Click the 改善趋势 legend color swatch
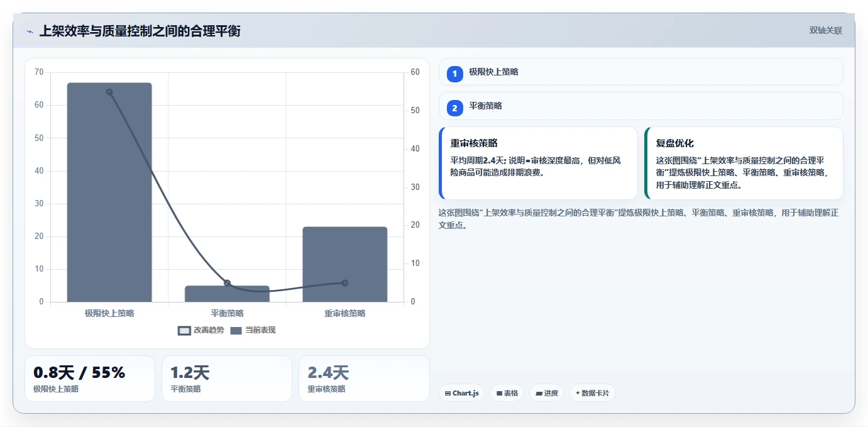 184,331
